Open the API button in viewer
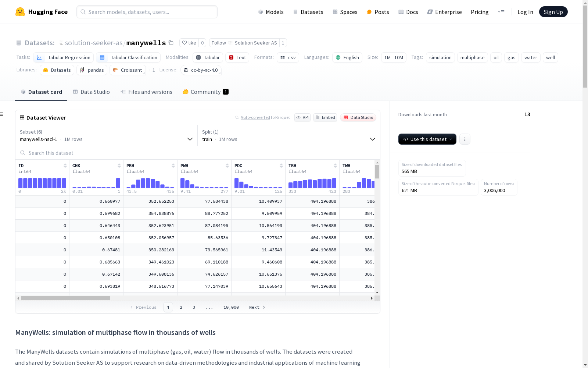 click(302, 117)
